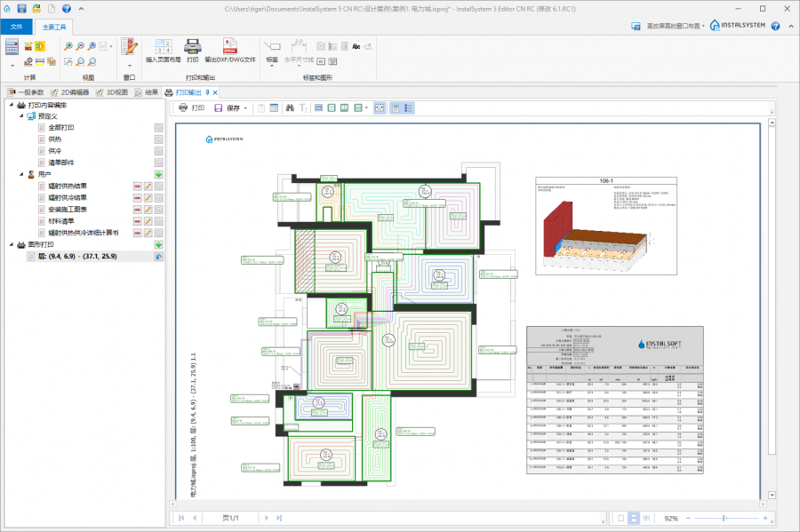
Task: Delete the 辐射供热结果 user print item
Action: [x=138, y=187]
